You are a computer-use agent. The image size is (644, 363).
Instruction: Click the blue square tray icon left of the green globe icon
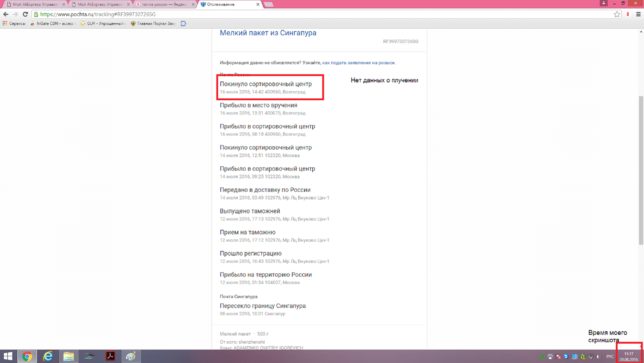(574, 357)
